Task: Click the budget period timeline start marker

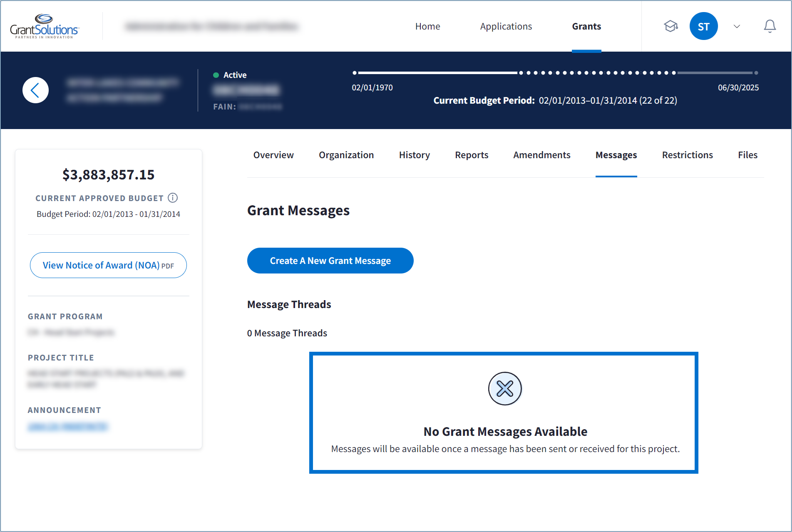Action: coord(355,73)
